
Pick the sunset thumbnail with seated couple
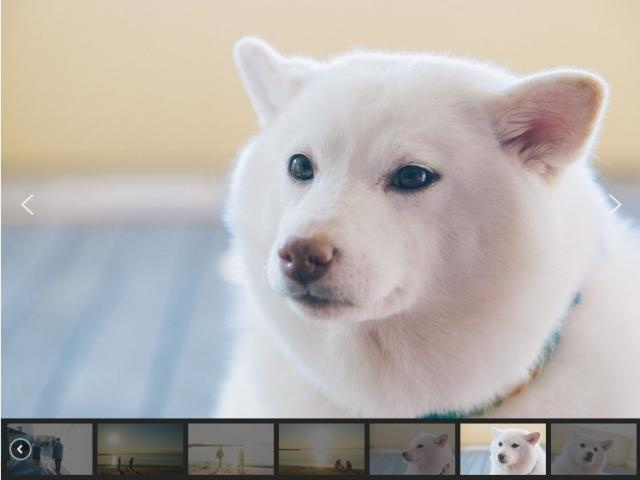(x=322, y=449)
